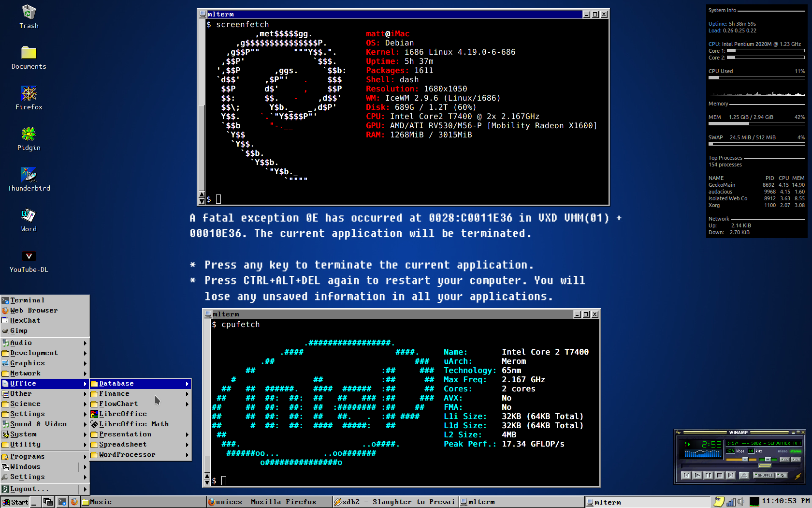
Task: Click the Winamp eject button
Action: (744, 476)
